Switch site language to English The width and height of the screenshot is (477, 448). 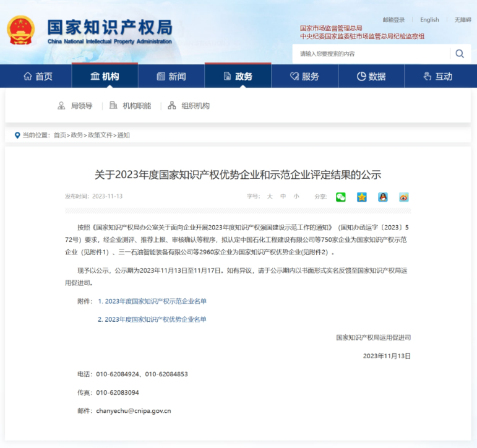pos(429,20)
